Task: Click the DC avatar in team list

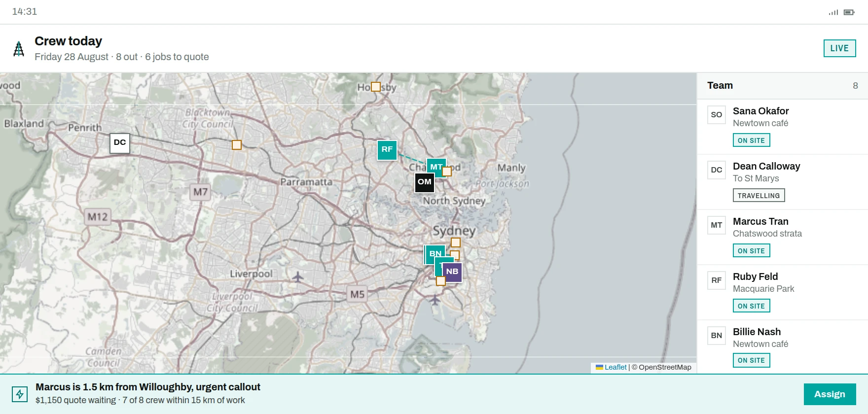Action: (x=717, y=170)
